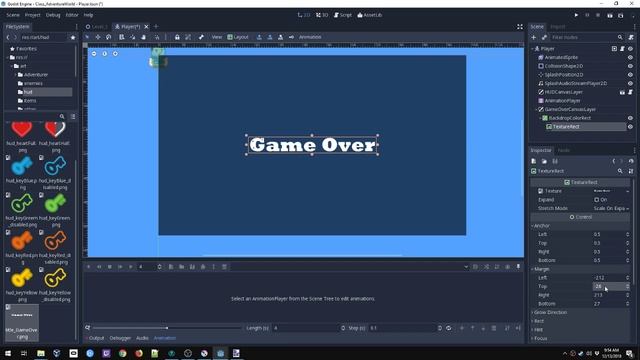Click the FileSystem back arrow

coord(8,37)
